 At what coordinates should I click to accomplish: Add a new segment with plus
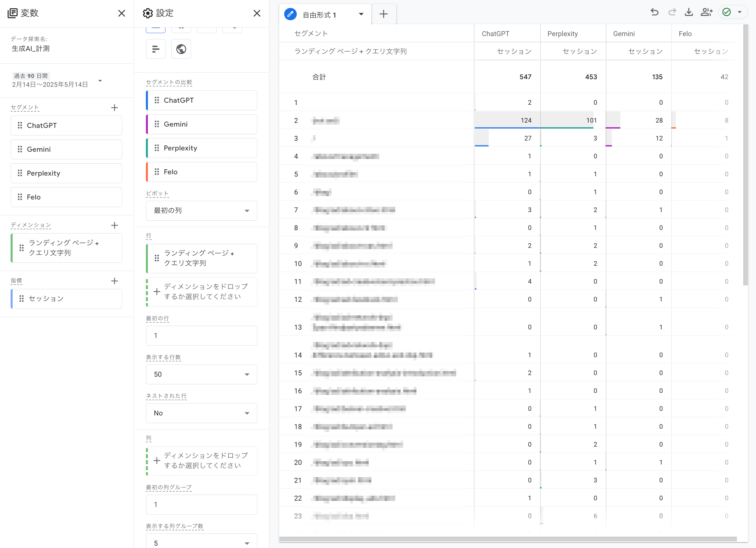(114, 108)
